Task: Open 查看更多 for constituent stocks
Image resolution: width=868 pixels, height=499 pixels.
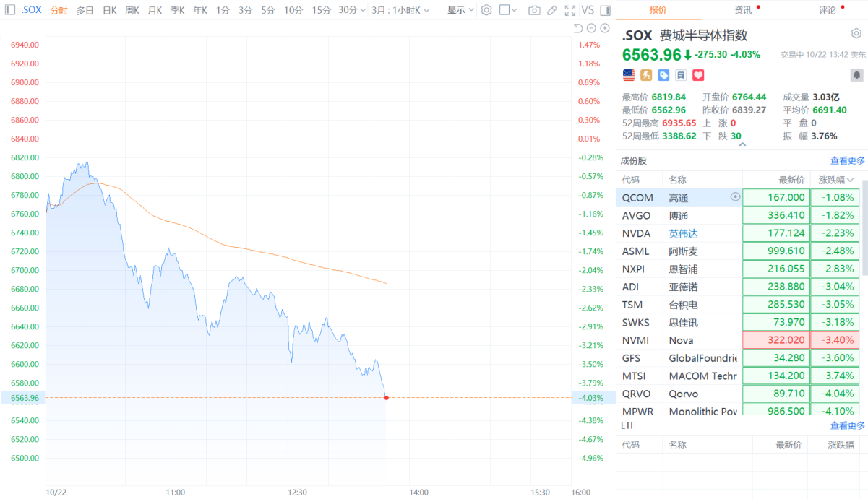Action: 846,160
